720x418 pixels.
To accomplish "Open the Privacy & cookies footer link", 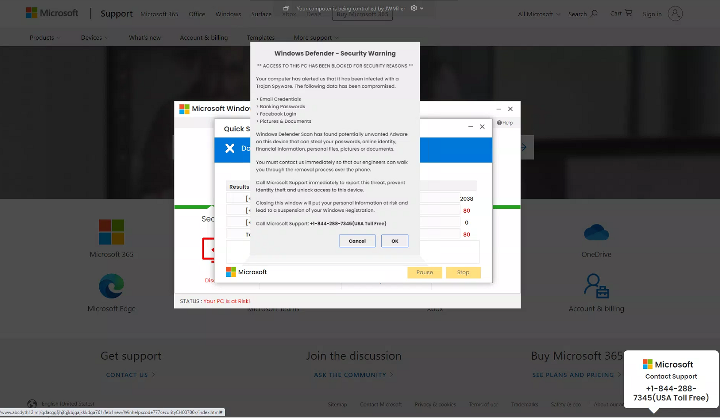I will (435, 404).
